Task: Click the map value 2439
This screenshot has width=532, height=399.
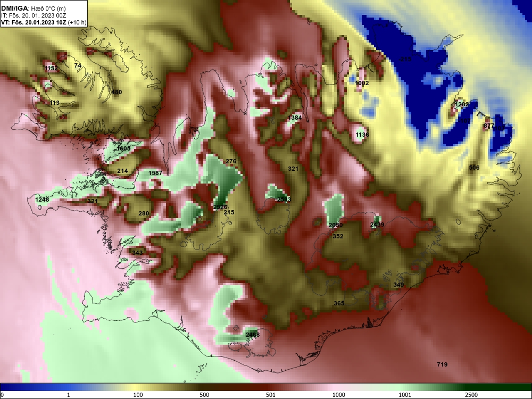Action: [x=377, y=225]
